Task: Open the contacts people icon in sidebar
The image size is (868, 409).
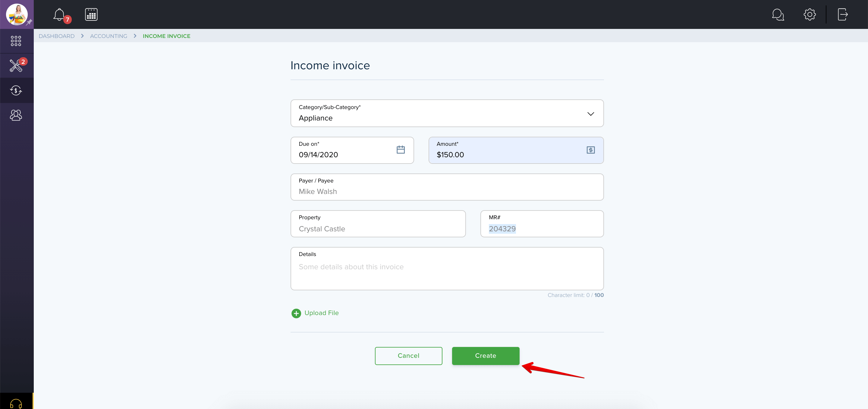Action: pos(16,115)
